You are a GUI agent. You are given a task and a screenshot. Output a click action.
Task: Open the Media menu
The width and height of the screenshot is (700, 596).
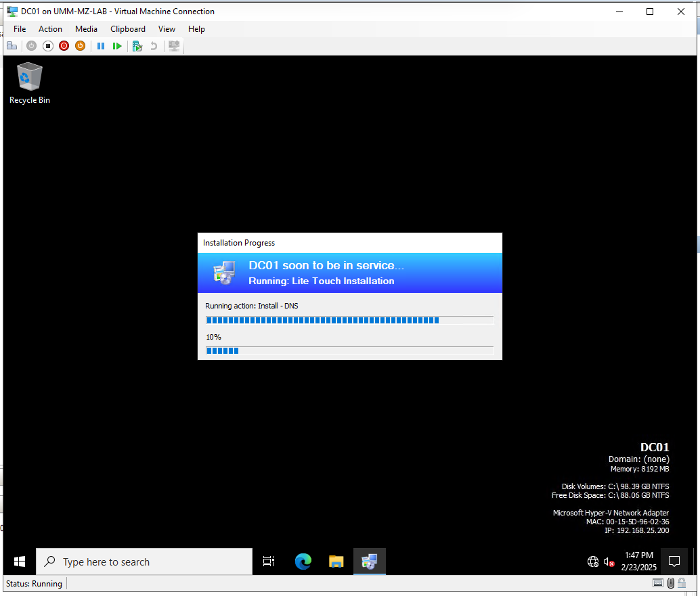(x=86, y=29)
